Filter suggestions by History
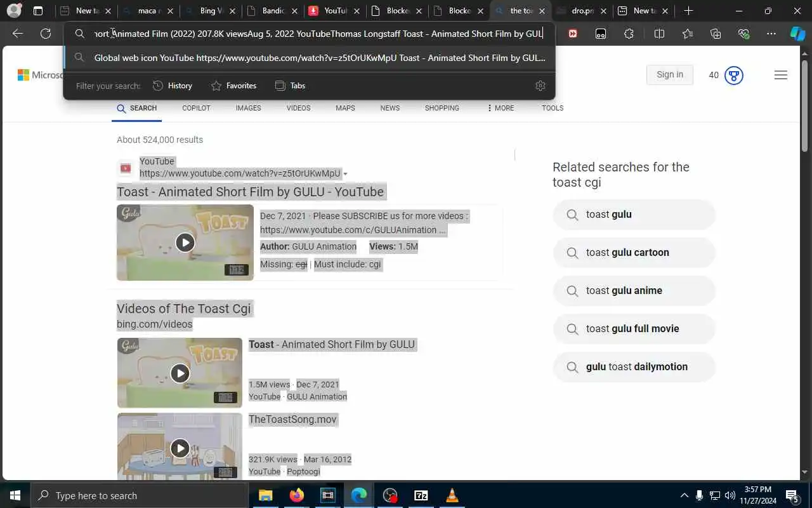 (x=172, y=86)
